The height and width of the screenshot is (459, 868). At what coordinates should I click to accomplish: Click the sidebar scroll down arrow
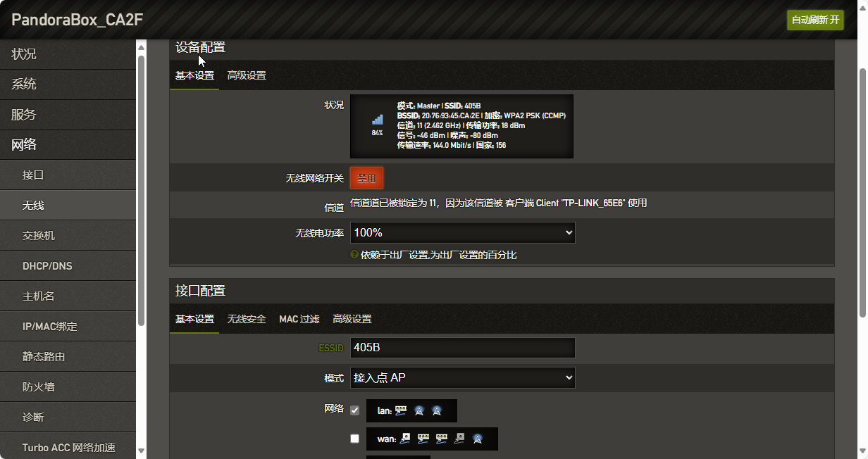[x=141, y=451]
